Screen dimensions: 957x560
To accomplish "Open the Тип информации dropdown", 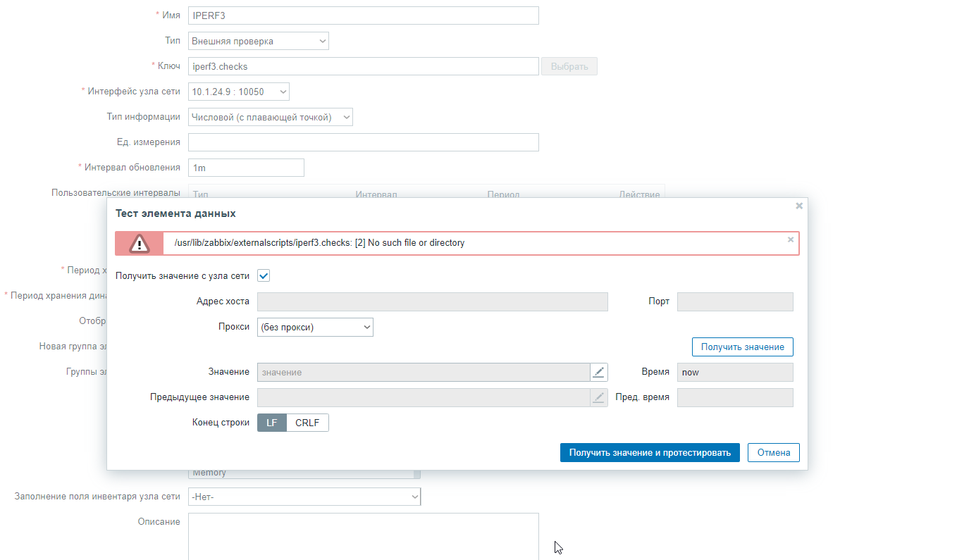I will pos(270,117).
